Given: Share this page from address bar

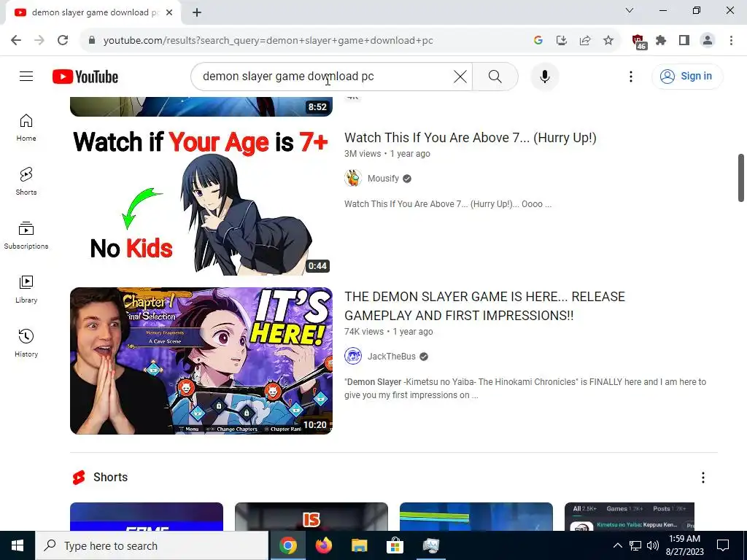Looking at the screenshot, I should click(585, 40).
